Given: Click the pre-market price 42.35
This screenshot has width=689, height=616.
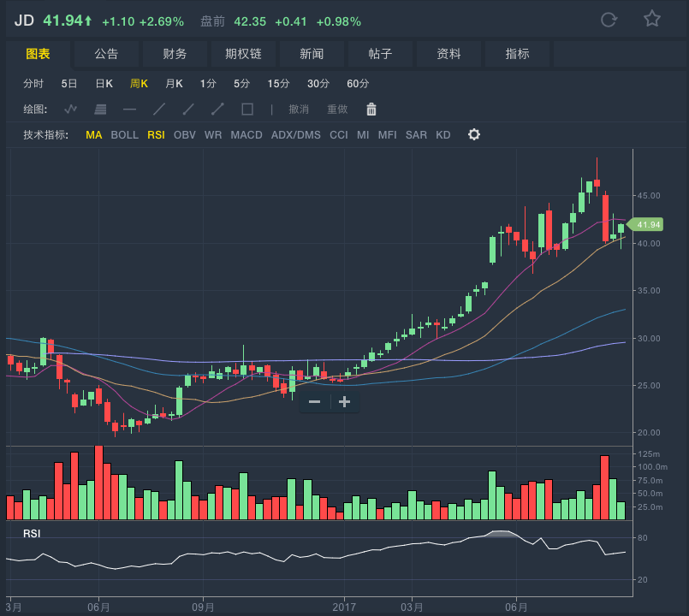Looking at the screenshot, I should (x=250, y=21).
